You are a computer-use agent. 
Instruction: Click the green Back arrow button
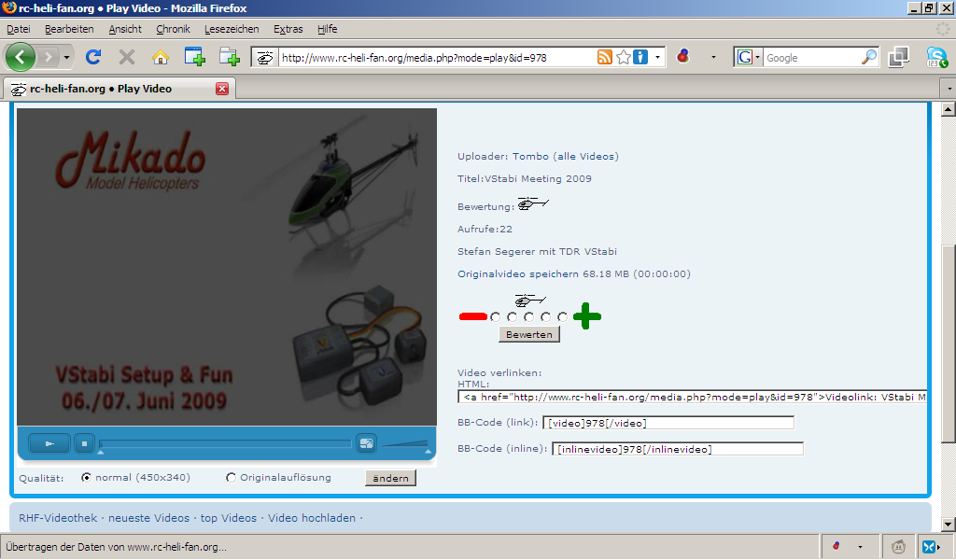pos(21,57)
